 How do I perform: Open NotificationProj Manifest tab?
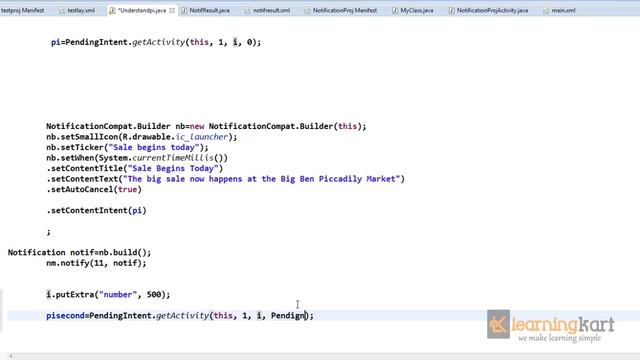[x=344, y=10]
